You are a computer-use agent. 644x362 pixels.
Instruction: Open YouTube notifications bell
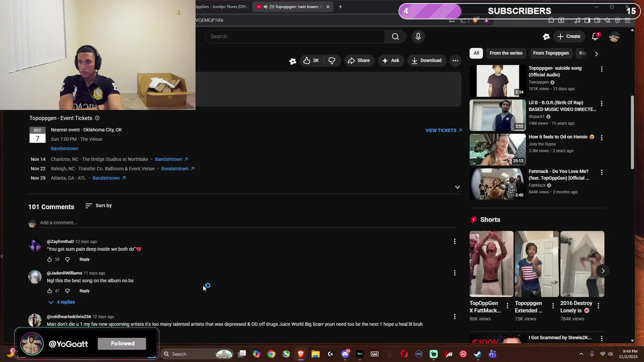pyautogui.click(x=595, y=36)
